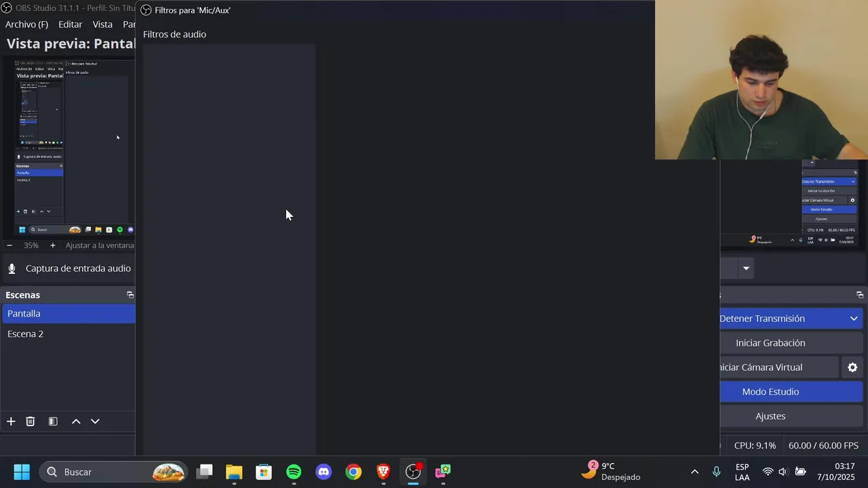The width and height of the screenshot is (868, 488).
Task: Move the selected scene up
Action: tap(76, 422)
